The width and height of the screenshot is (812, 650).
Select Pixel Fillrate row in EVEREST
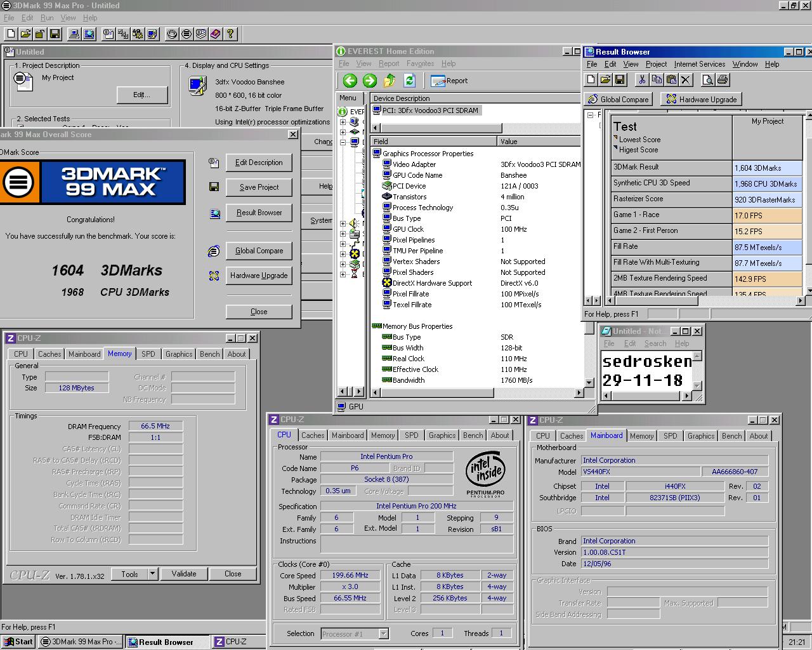click(x=476, y=294)
